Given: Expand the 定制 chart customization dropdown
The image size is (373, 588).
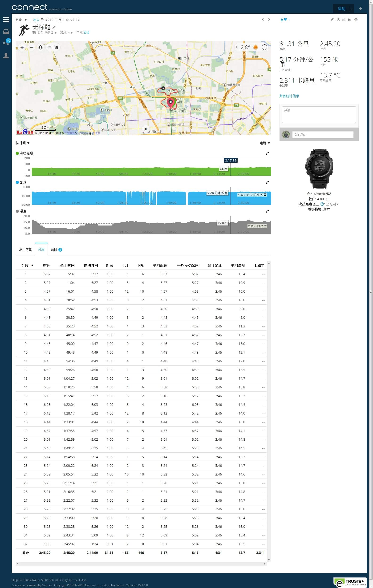Looking at the screenshot, I should coord(265,143).
